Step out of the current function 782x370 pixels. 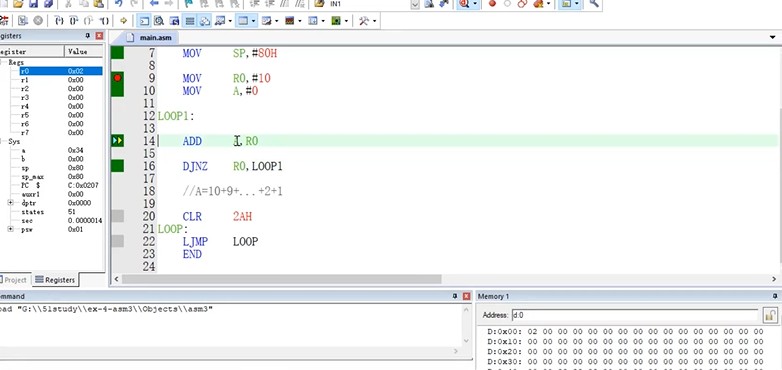(88, 20)
